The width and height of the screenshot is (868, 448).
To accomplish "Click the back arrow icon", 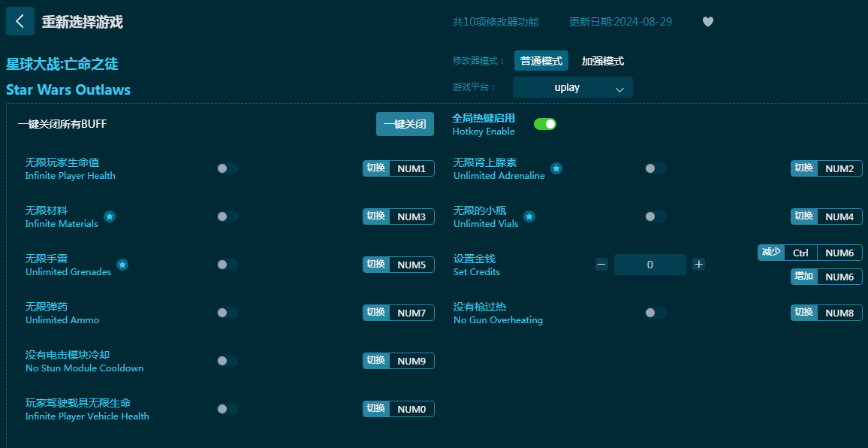I will [20, 22].
